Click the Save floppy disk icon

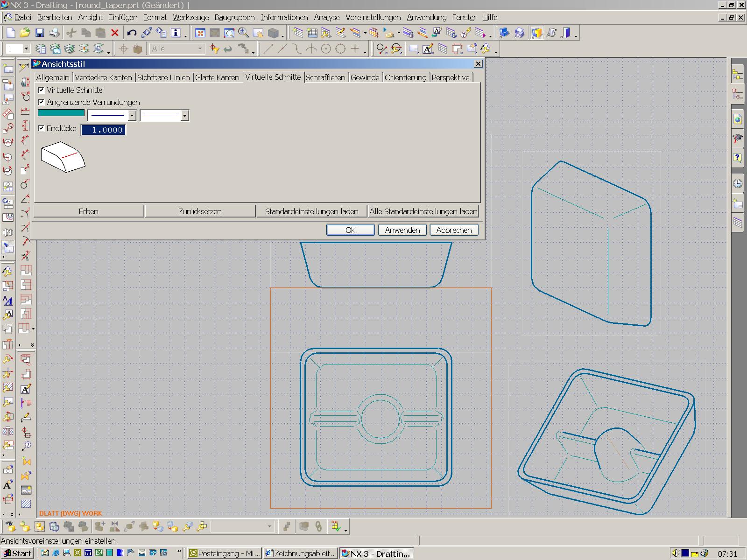pyautogui.click(x=40, y=33)
